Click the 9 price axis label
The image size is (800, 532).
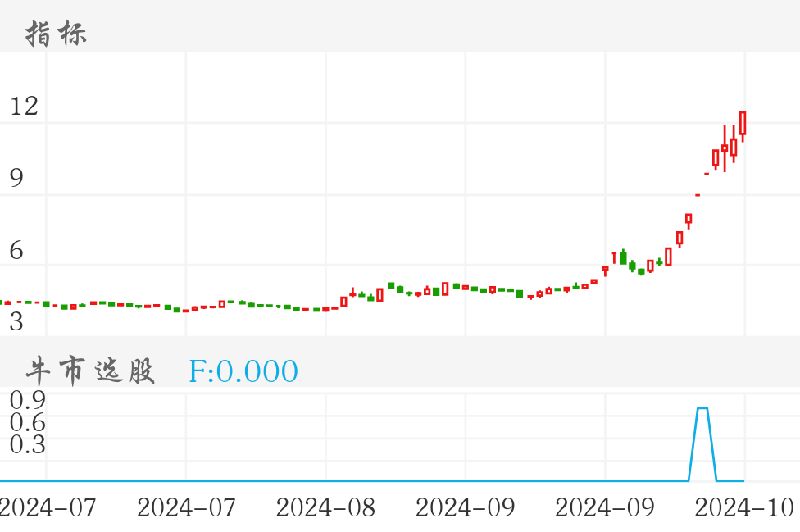pos(16,178)
